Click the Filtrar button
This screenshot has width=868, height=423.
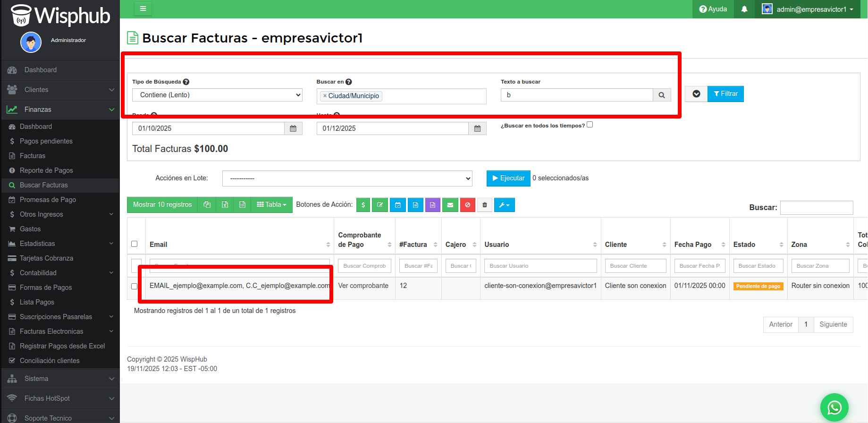pos(725,94)
